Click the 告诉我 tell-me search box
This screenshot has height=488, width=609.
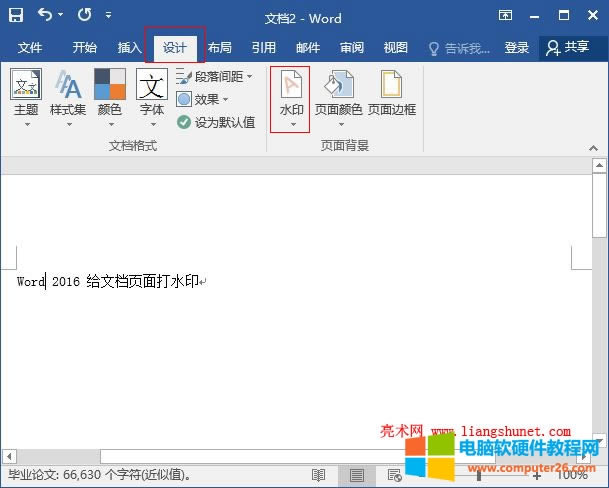click(460, 47)
